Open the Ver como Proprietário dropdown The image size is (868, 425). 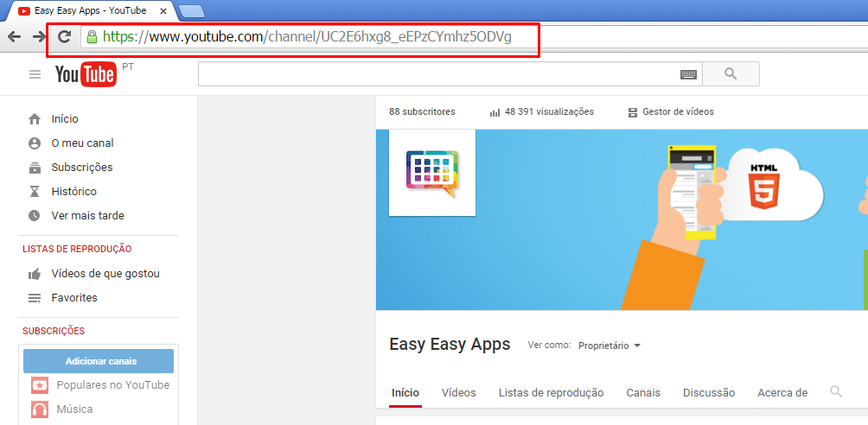click(x=609, y=346)
